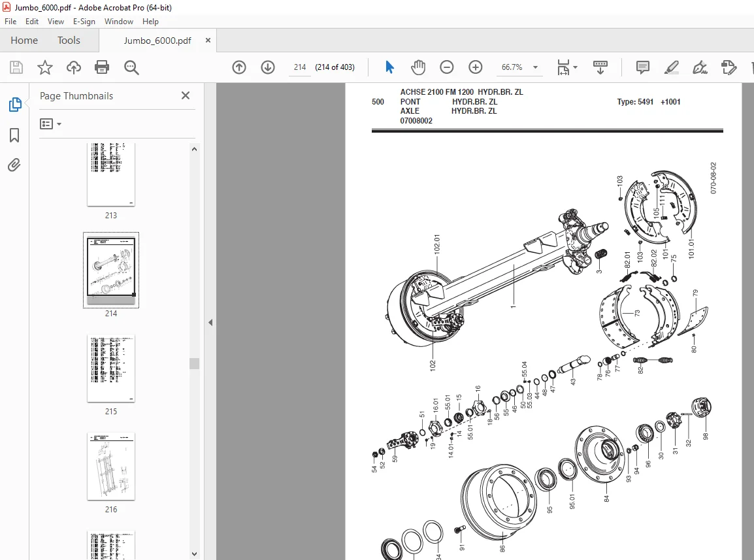
Task: Open the Help menu
Action: [150, 21]
